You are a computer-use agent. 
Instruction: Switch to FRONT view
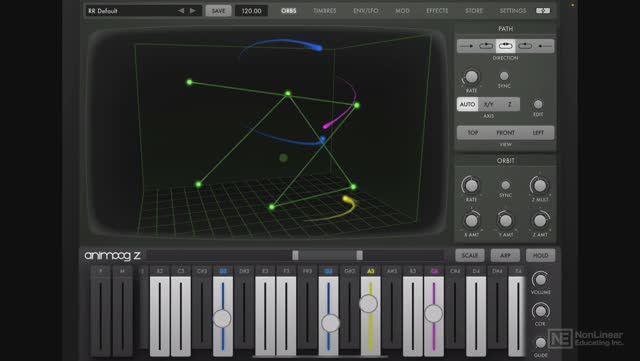[x=505, y=133]
